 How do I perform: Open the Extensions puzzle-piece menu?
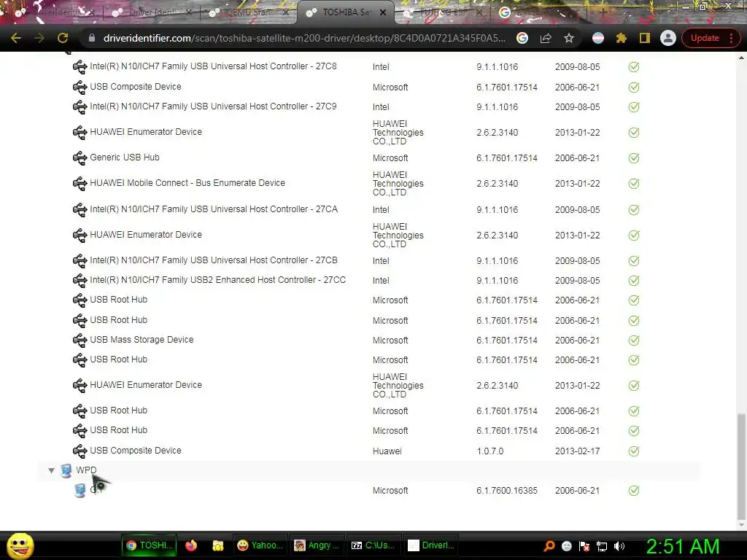tap(622, 38)
